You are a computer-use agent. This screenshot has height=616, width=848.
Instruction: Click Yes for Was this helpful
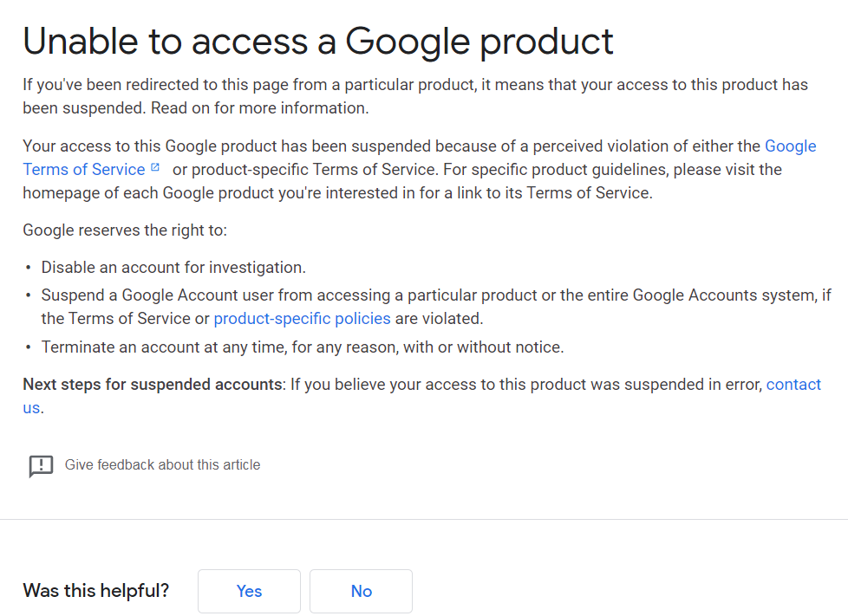tap(249, 591)
